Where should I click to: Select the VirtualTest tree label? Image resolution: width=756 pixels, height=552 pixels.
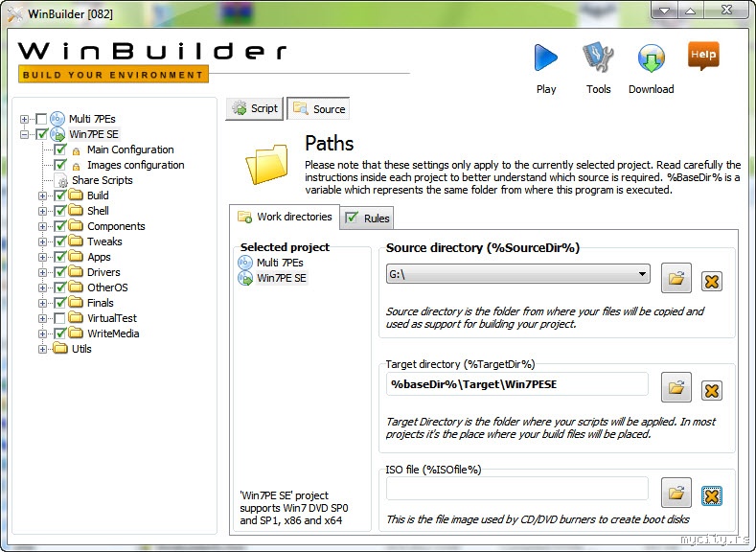click(x=112, y=318)
